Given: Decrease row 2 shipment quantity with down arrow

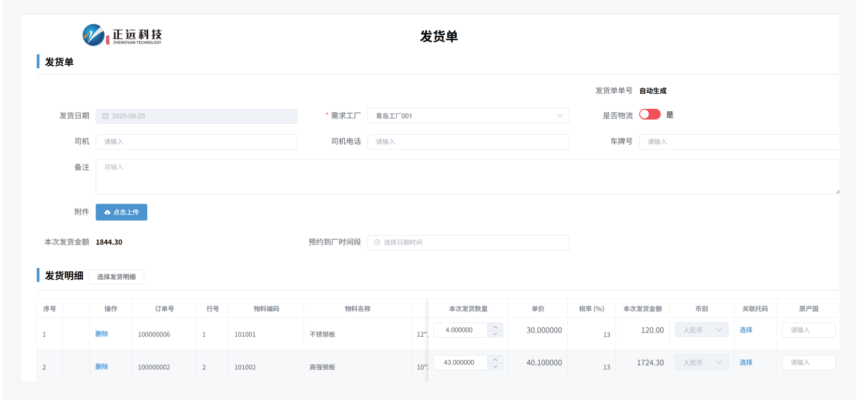Looking at the screenshot, I should [x=495, y=367].
